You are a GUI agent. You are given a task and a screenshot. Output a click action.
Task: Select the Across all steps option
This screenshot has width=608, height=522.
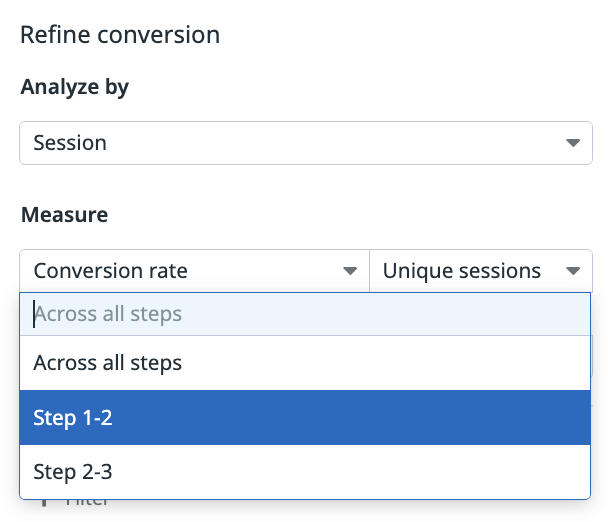[305, 363]
